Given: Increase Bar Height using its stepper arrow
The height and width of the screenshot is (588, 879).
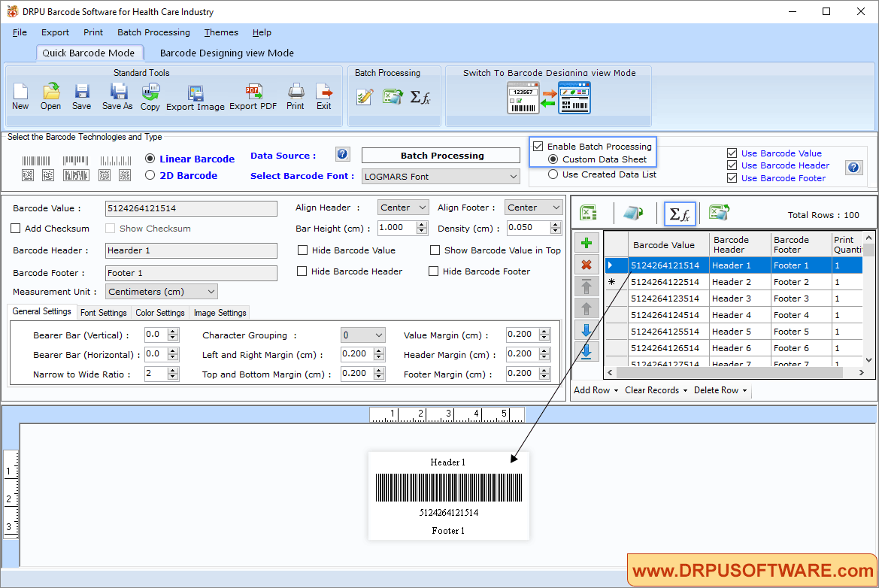Looking at the screenshot, I should coord(421,223).
